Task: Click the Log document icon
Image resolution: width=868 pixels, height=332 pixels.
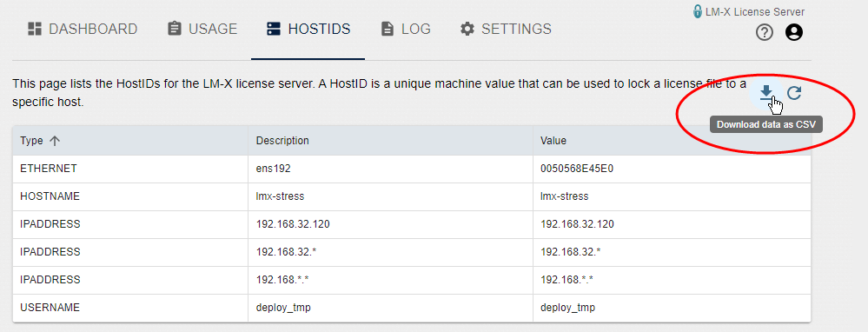Action: 388,29
